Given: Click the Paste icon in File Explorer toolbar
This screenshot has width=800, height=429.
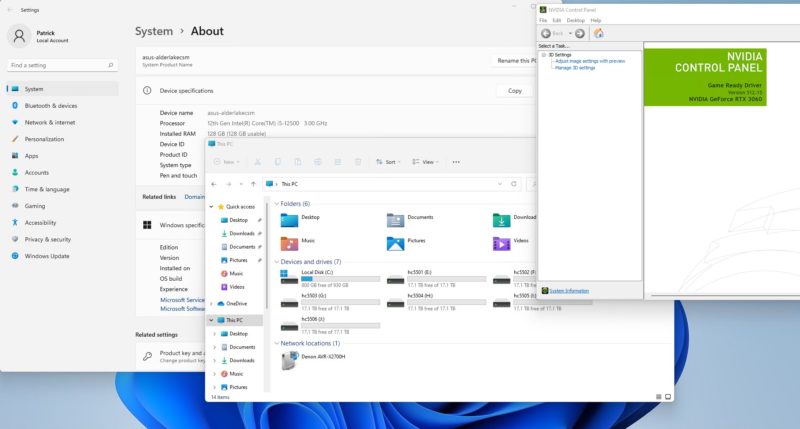Looking at the screenshot, I should [x=297, y=162].
